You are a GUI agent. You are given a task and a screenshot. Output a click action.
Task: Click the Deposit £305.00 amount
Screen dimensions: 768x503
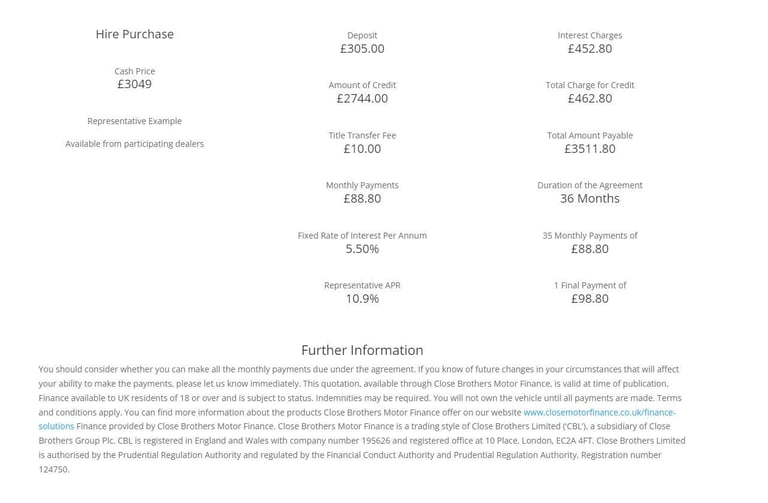pos(362,49)
